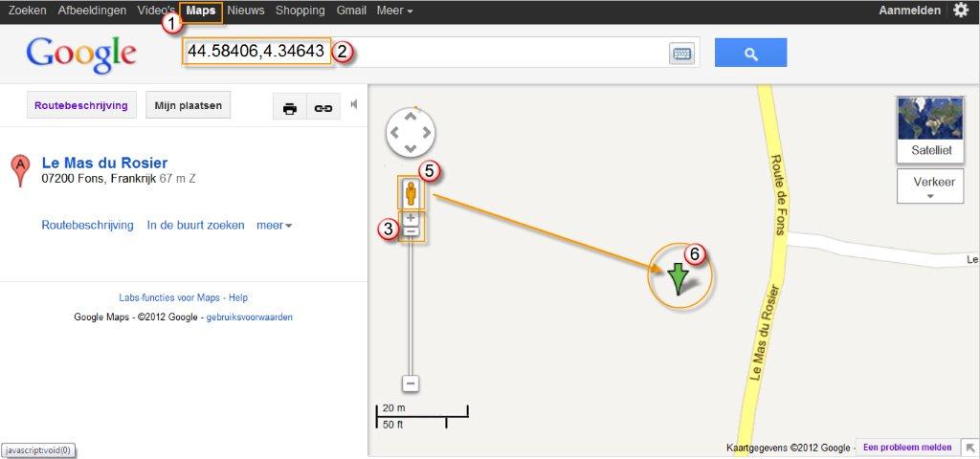Click the link chain icon

[323, 108]
